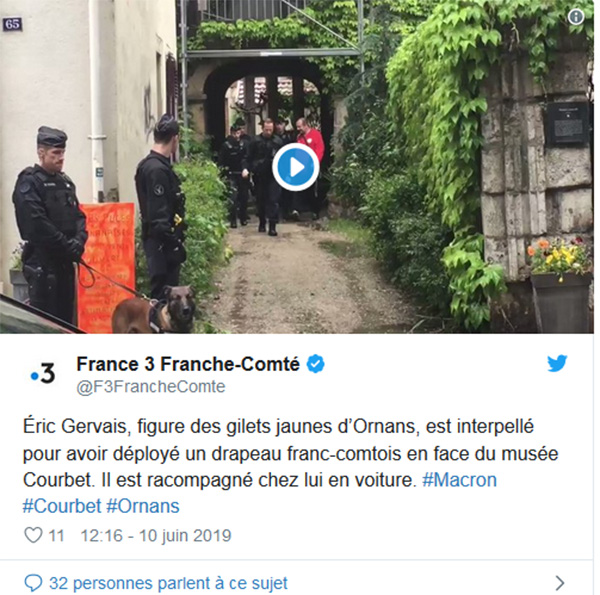
Task: Visit the @F3FrancheComte handle
Action: click(x=151, y=387)
